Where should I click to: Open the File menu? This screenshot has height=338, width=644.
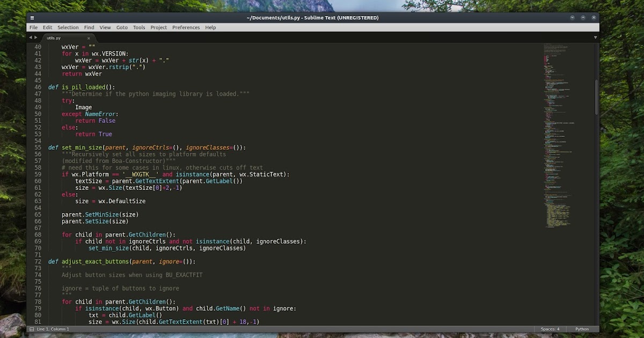[33, 27]
